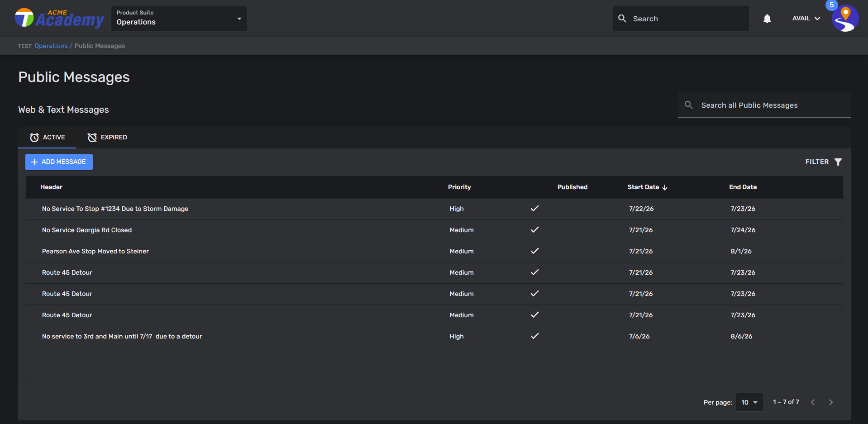Click the ADD MESSAGE button
The width and height of the screenshot is (868, 424).
(59, 162)
